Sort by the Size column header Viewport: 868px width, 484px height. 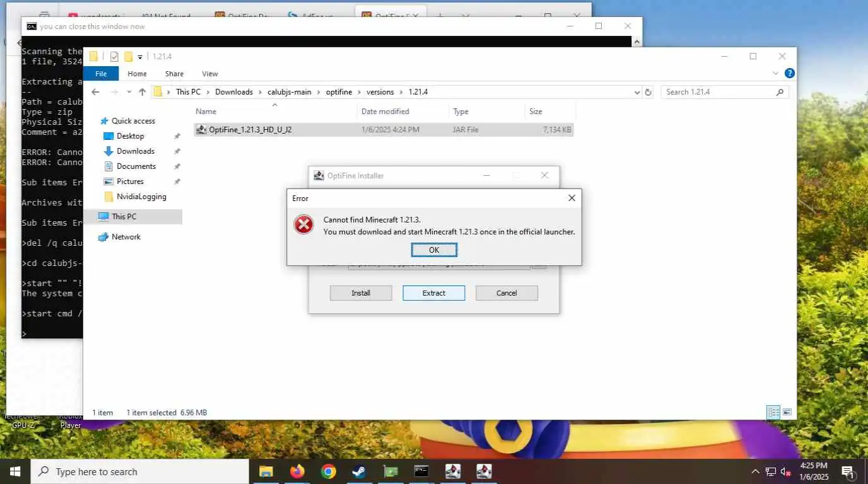[x=550, y=112]
